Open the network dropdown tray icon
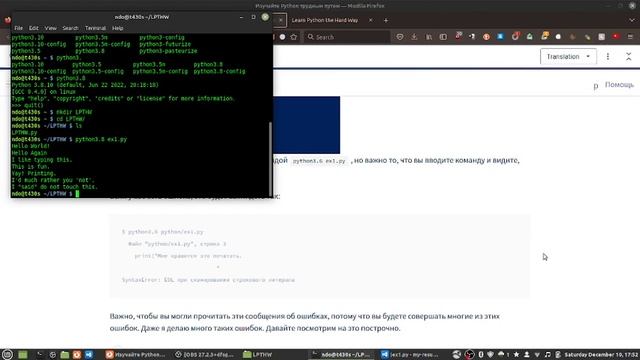The height and width of the screenshot is (360, 640). point(537,354)
